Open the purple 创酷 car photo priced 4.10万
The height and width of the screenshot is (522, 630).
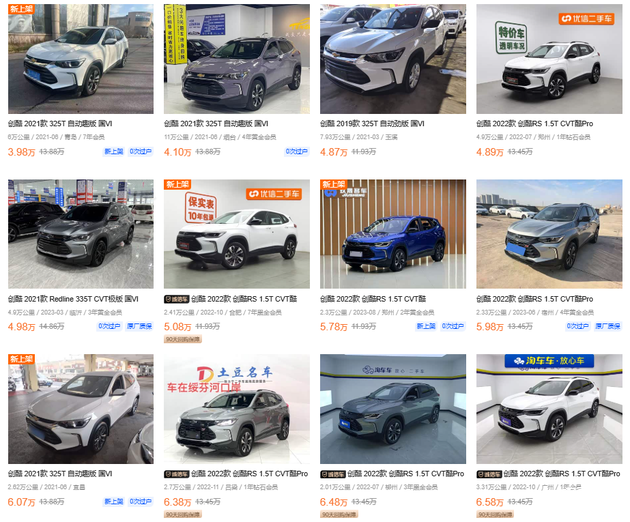pos(237,59)
